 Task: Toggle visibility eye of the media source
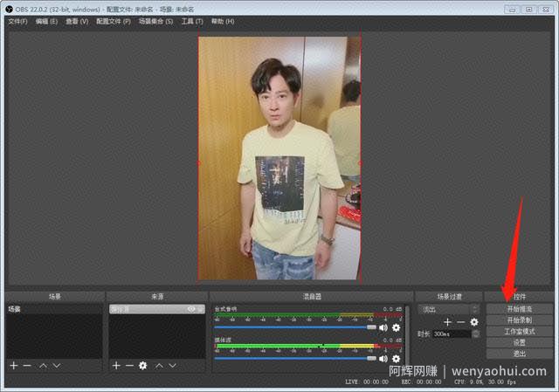click(191, 309)
